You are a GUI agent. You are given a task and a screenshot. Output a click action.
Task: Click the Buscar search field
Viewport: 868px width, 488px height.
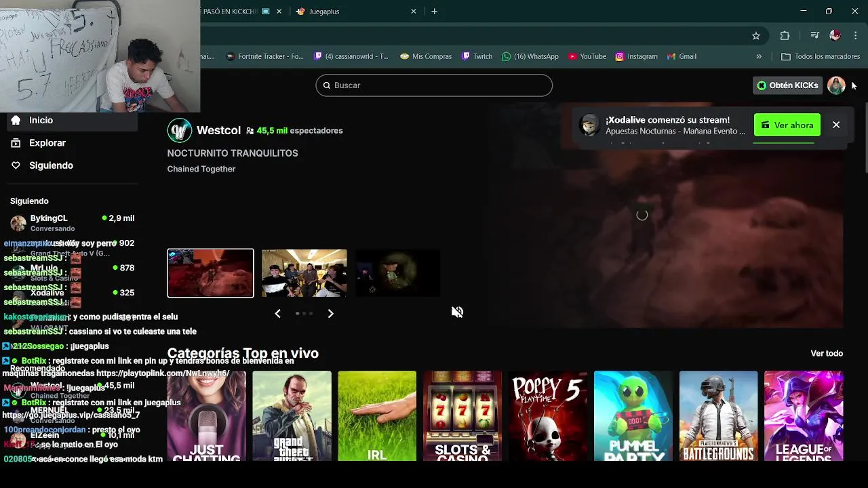click(434, 85)
